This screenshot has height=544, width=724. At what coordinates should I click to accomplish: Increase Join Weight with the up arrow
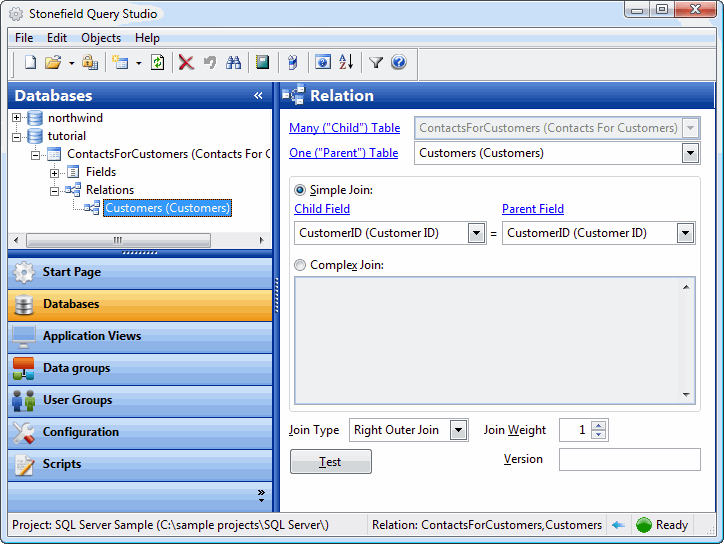[x=598, y=425]
